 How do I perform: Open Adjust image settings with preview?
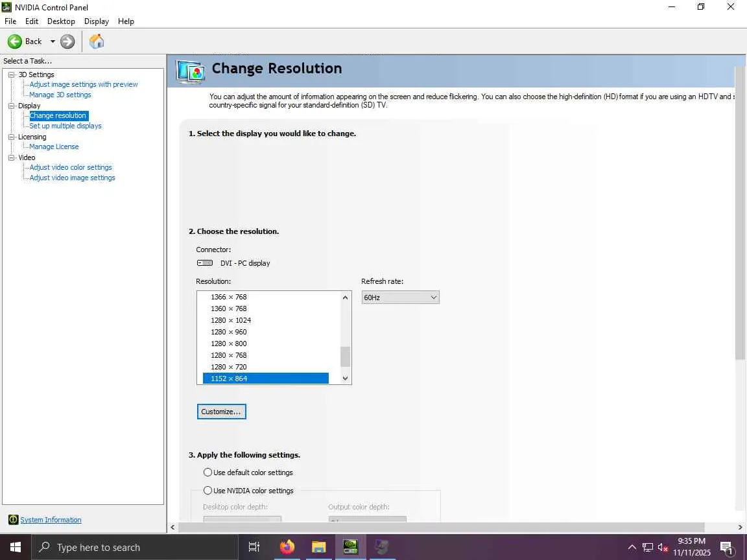(84, 84)
